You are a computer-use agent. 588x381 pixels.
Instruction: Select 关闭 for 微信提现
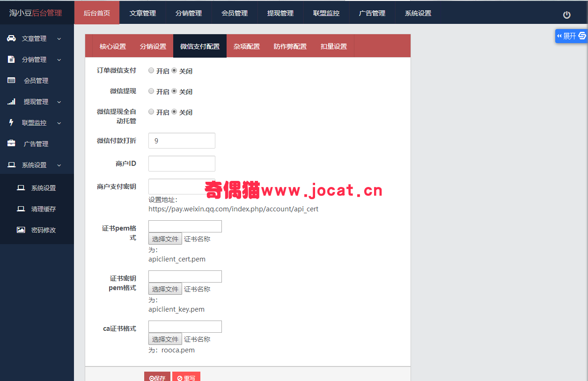(174, 91)
